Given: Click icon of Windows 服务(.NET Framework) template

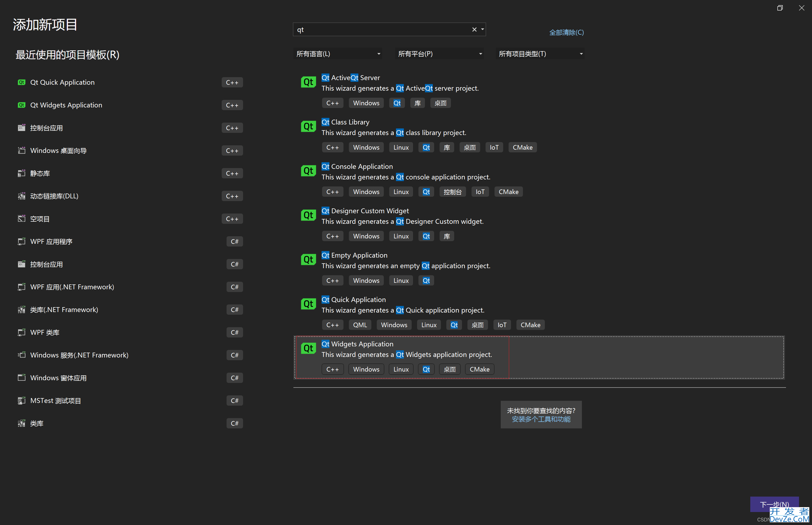Looking at the screenshot, I should pos(21,355).
